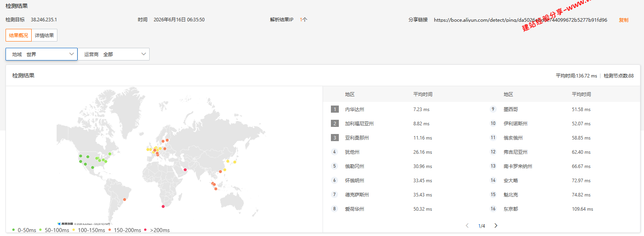The width and height of the screenshot is (644, 236).
Task: Select the 弗吉尼亚州 row
Action: coord(560,152)
